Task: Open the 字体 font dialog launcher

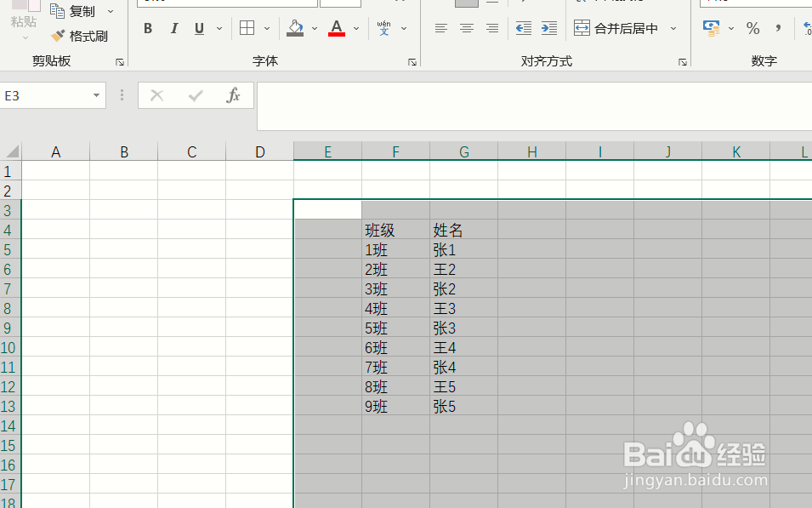Action: click(412, 61)
